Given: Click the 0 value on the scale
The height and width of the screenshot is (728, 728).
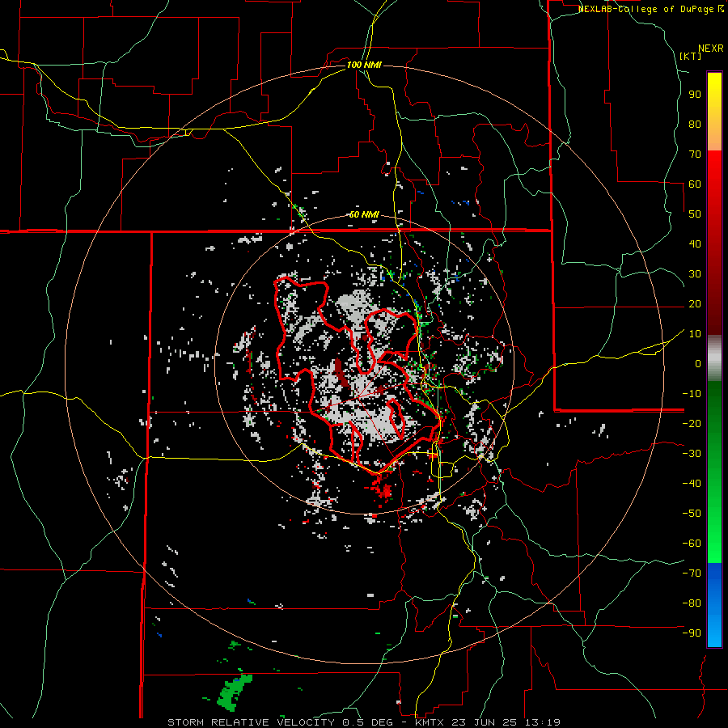Looking at the screenshot, I should pos(698,363).
